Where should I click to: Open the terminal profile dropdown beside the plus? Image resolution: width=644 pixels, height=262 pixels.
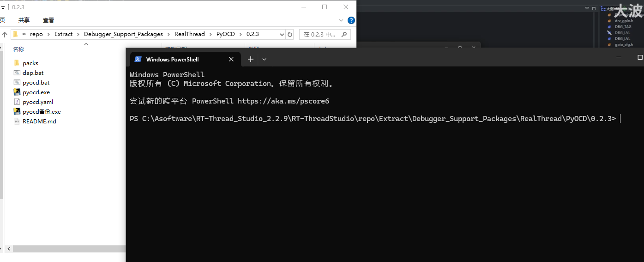[265, 59]
